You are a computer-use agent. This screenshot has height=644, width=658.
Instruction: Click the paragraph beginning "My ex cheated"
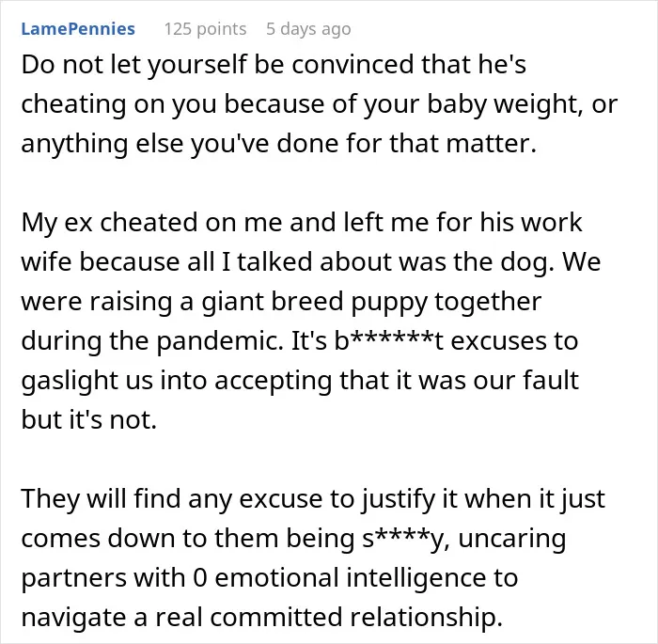coord(310,321)
